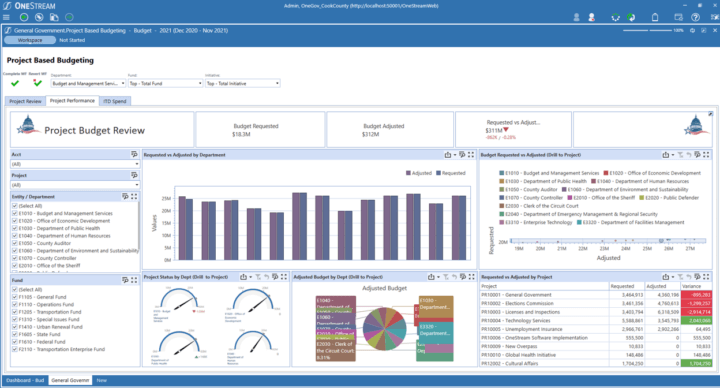
Task: Select the PR10004 - Technology Services row
Action: [x=596, y=321]
